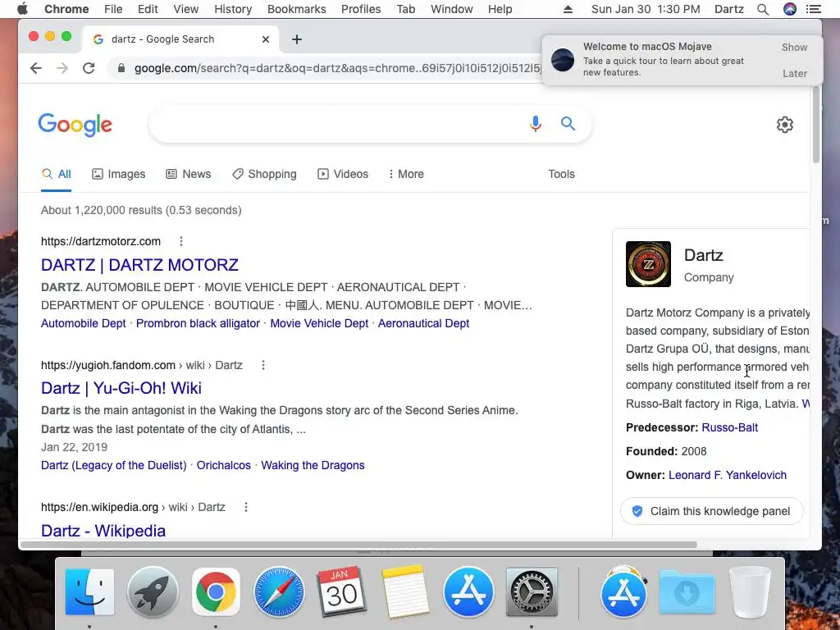This screenshot has width=840, height=630.
Task: Open the Downloads folder in the Dock
Action: pos(687,592)
